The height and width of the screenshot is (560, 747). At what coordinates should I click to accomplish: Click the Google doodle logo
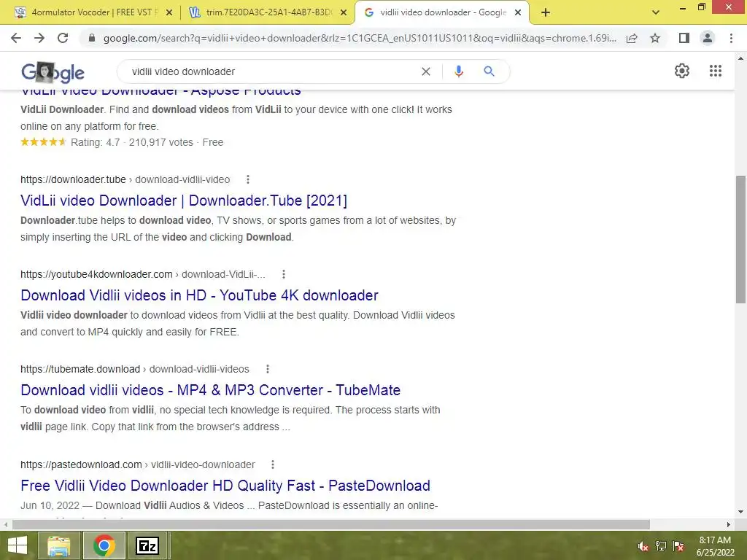53,72
